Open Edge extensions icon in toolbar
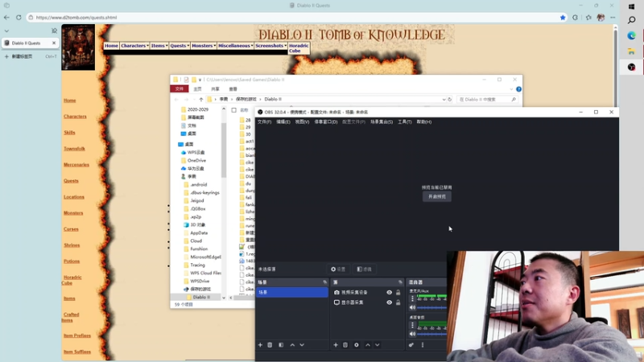Image resolution: width=644 pixels, height=362 pixels. click(x=575, y=17)
